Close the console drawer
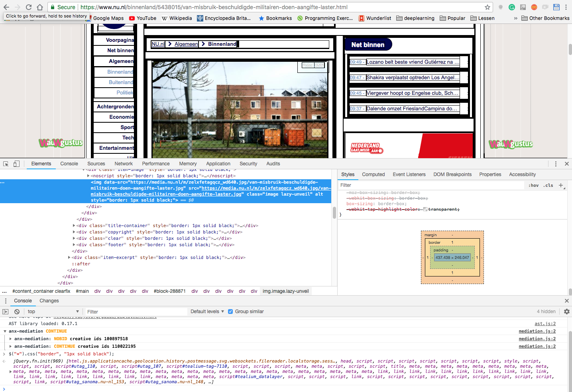 point(566,301)
